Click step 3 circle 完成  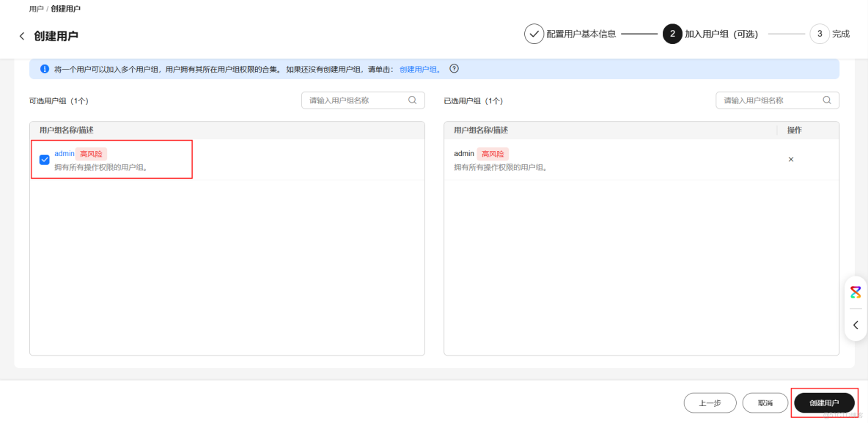pyautogui.click(x=819, y=33)
